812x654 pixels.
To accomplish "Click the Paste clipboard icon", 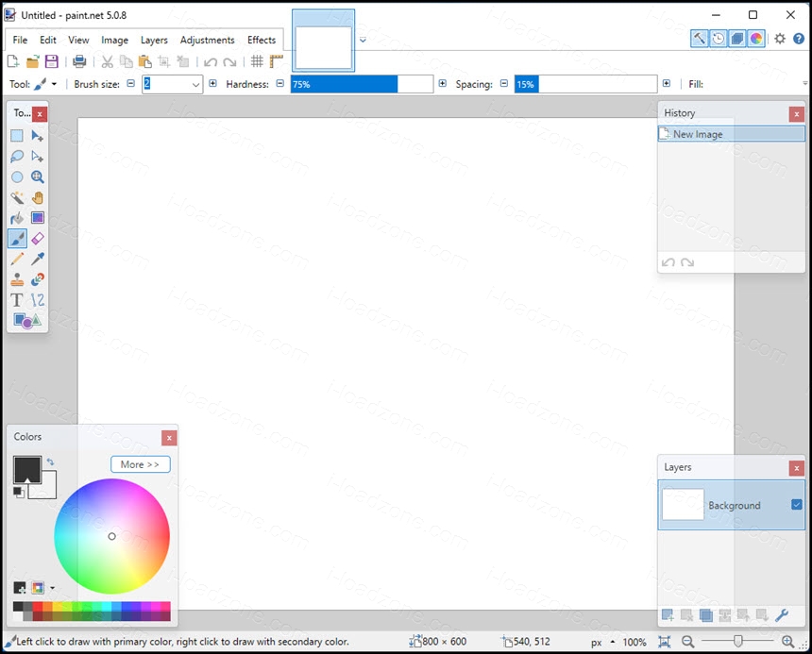I will (145, 62).
